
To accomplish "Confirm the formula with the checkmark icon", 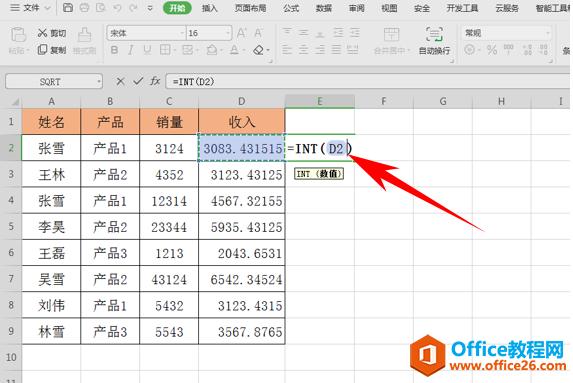I will [138, 81].
